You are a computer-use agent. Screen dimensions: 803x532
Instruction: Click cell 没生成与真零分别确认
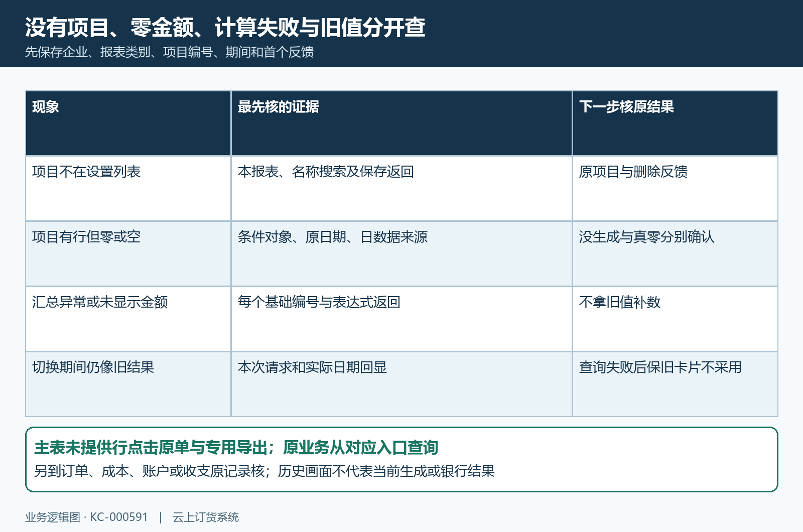tap(675, 253)
